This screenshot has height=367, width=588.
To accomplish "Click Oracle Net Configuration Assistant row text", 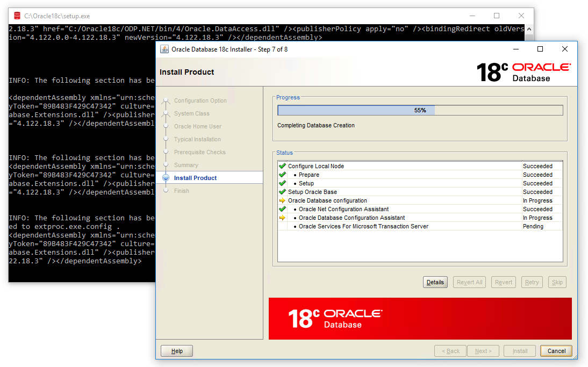I will [x=343, y=209].
